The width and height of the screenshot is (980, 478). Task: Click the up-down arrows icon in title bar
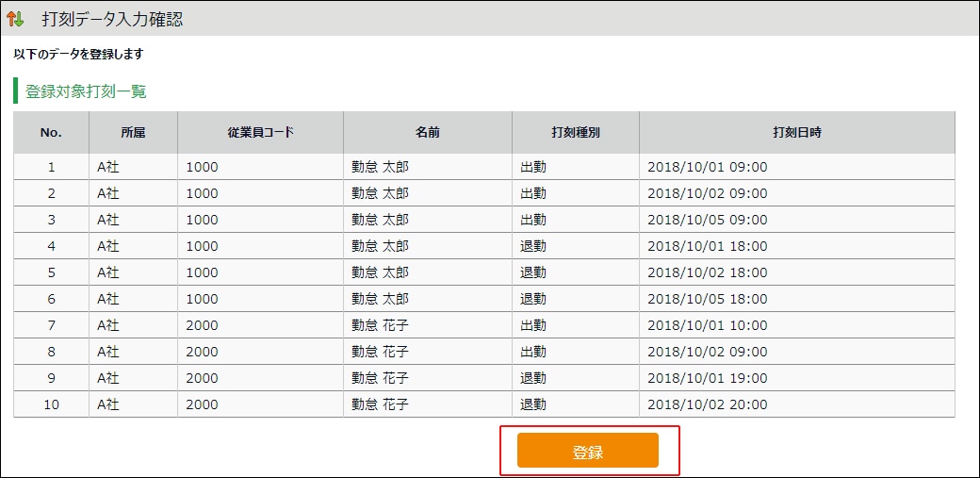coord(16,19)
